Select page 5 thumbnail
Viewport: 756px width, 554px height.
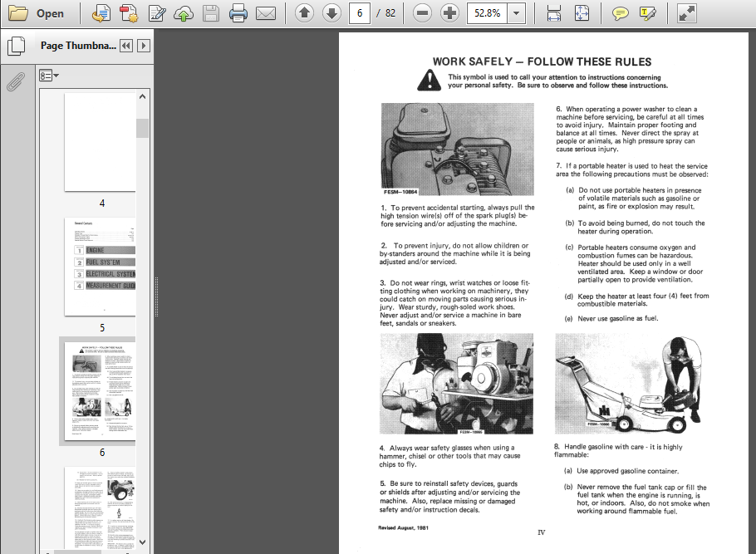pos(101,267)
